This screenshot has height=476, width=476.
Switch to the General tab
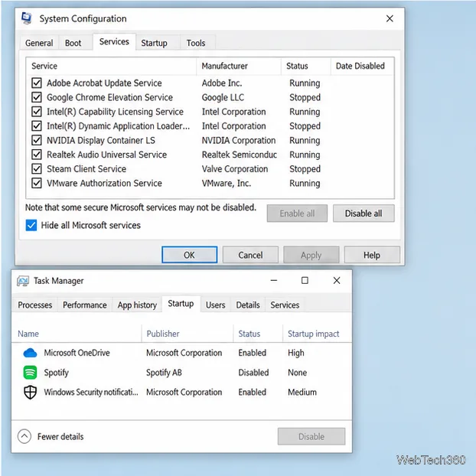click(x=39, y=43)
